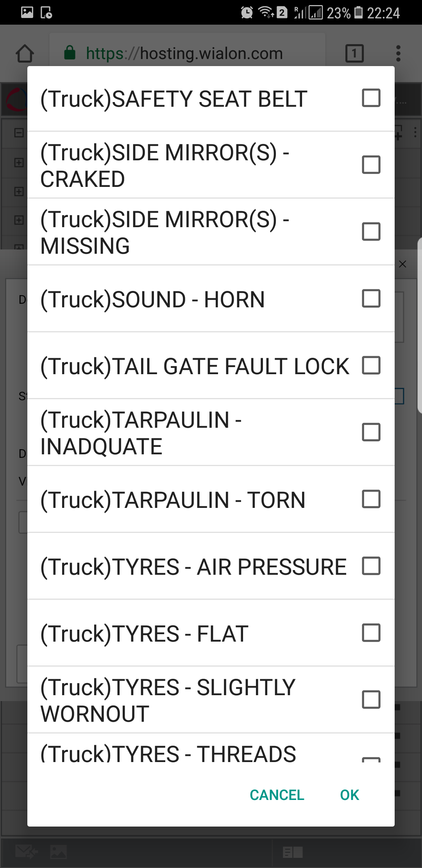Screen dimensions: 422x868
Task: Tap the battery status icon
Action: click(x=358, y=13)
